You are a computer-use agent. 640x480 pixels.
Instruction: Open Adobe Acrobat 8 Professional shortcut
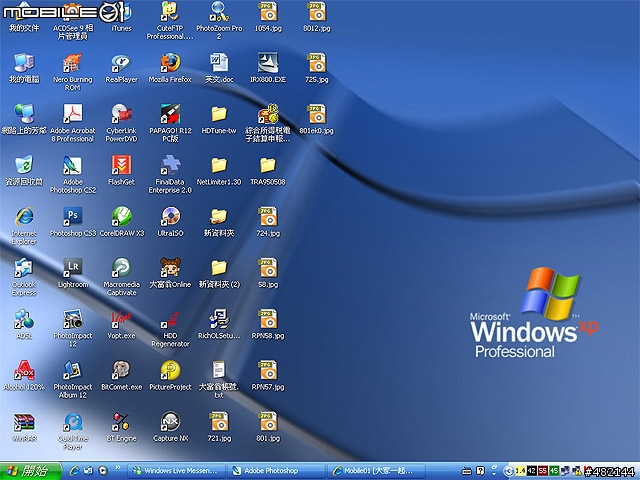click(x=72, y=123)
